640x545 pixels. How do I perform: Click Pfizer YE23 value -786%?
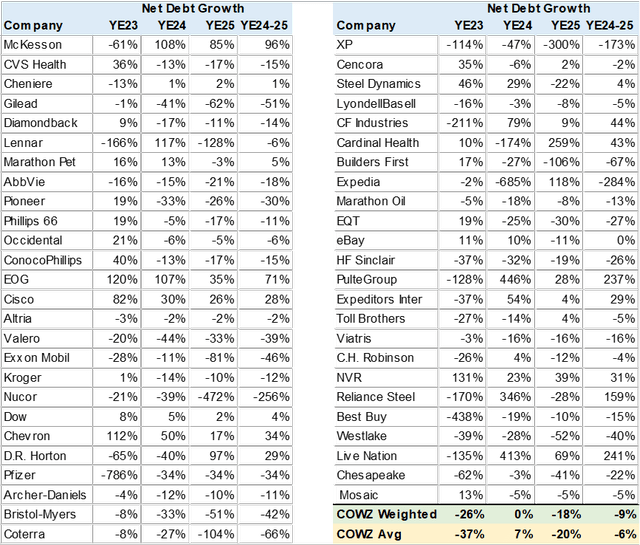tap(119, 475)
